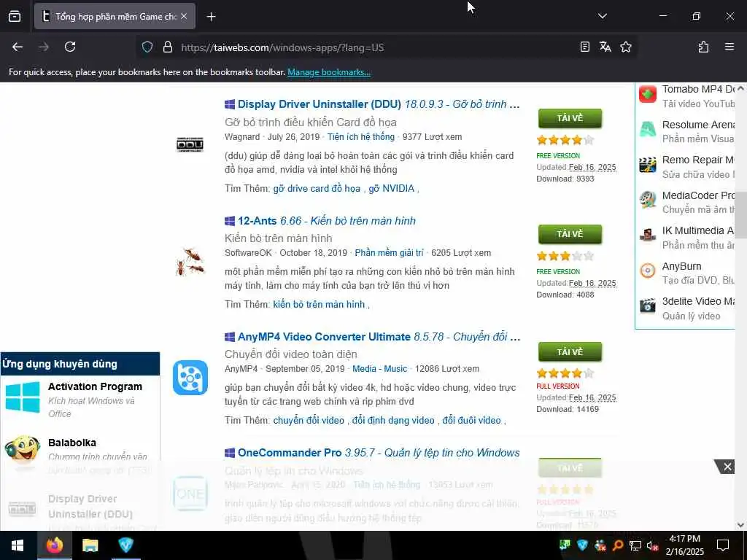Click DDU app thumbnail image

[x=190, y=144]
